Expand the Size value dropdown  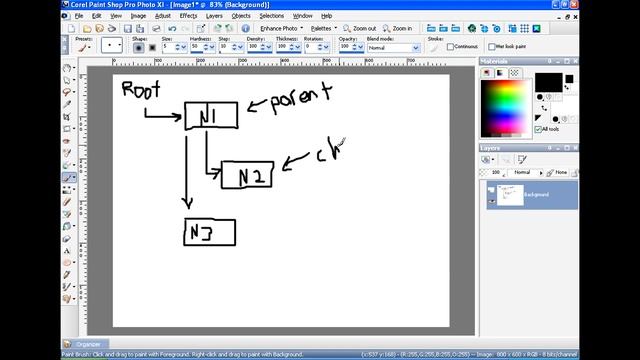click(184, 48)
